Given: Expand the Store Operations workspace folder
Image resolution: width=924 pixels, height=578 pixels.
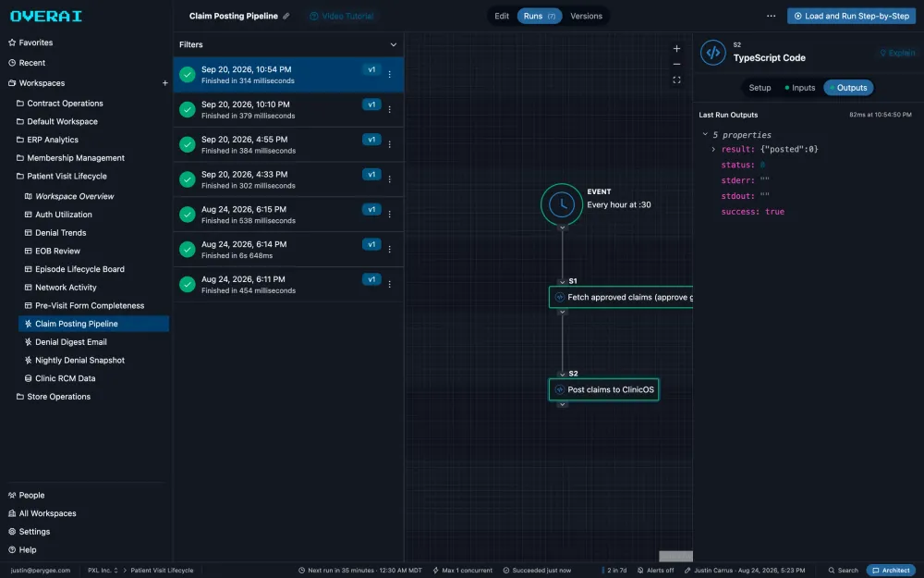Looking at the screenshot, I should coord(54,397).
